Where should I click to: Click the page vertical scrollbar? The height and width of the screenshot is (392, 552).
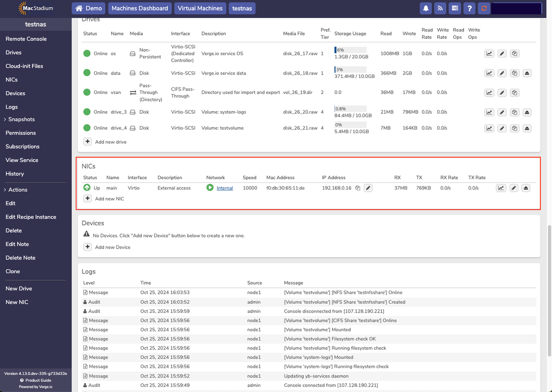tap(549, 291)
